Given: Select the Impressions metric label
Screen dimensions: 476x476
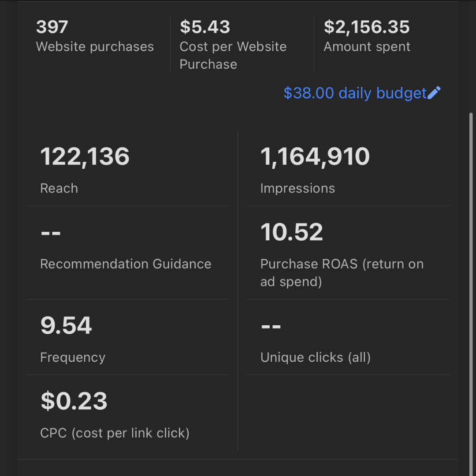Looking at the screenshot, I should 297,188.
